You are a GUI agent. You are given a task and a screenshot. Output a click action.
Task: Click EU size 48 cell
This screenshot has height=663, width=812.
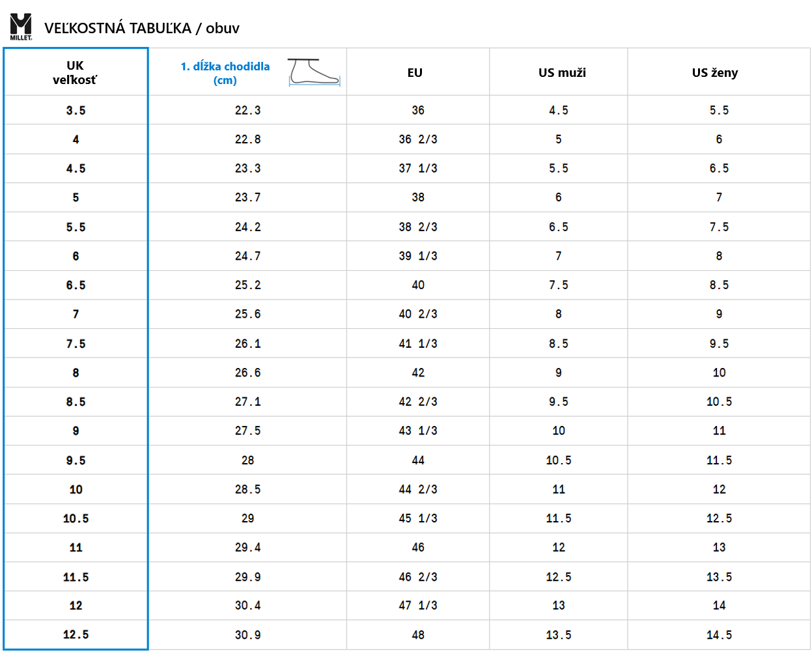pos(418,635)
